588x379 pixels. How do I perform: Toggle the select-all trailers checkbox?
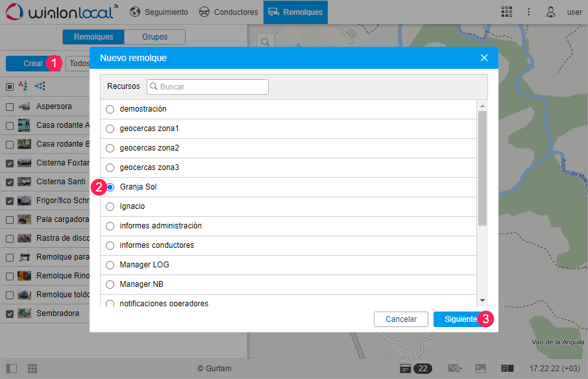[10, 87]
